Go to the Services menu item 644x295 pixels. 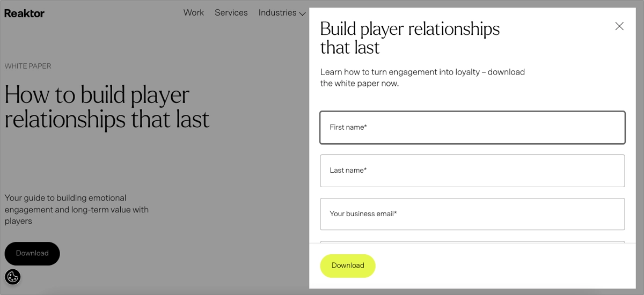pyautogui.click(x=231, y=13)
